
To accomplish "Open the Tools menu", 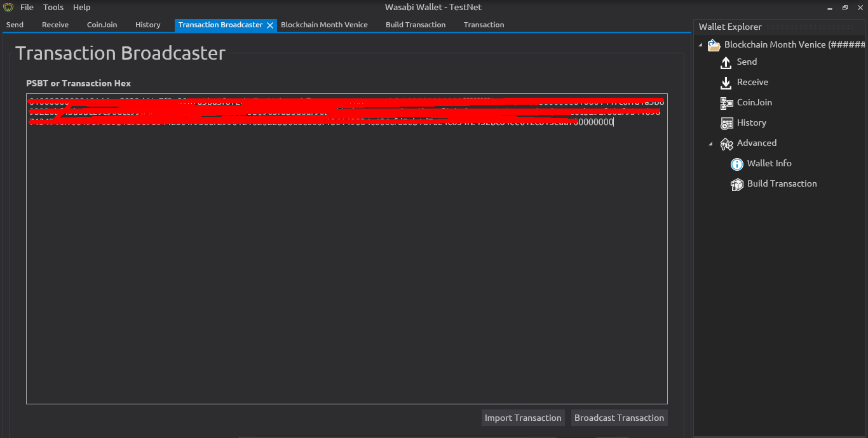I will pyautogui.click(x=53, y=8).
